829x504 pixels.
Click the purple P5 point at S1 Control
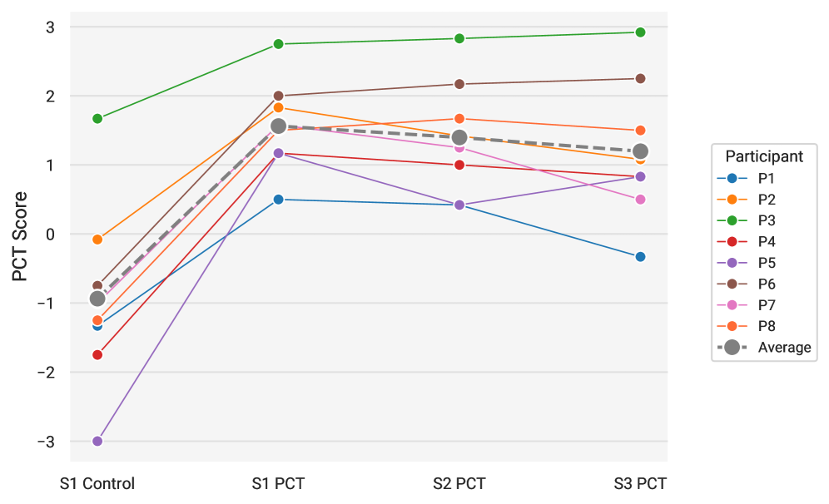pyautogui.click(x=97, y=441)
